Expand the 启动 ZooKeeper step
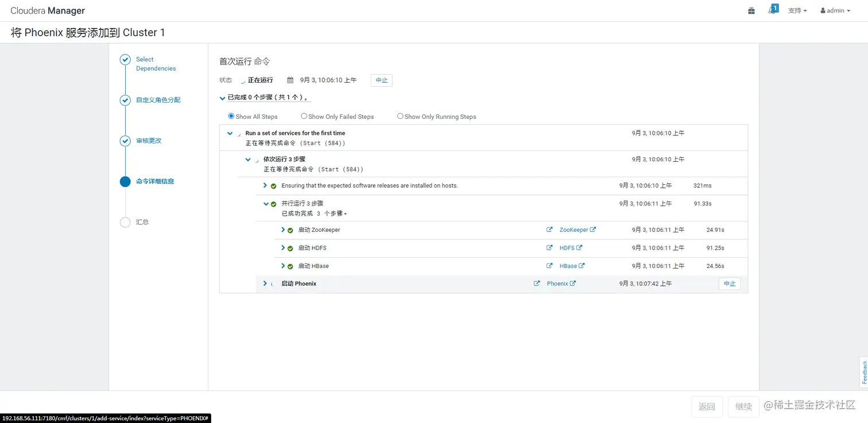This screenshot has height=423, width=868. [283, 230]
